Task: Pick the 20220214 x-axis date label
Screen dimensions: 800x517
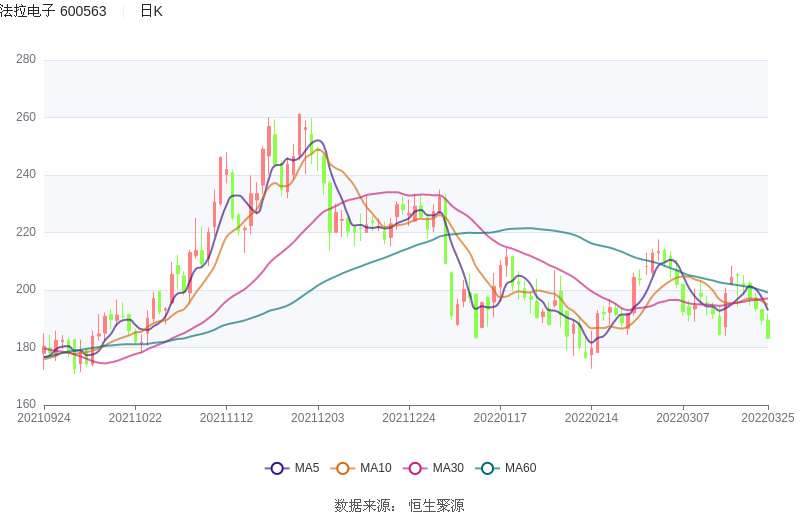Action: pos(591,418)
